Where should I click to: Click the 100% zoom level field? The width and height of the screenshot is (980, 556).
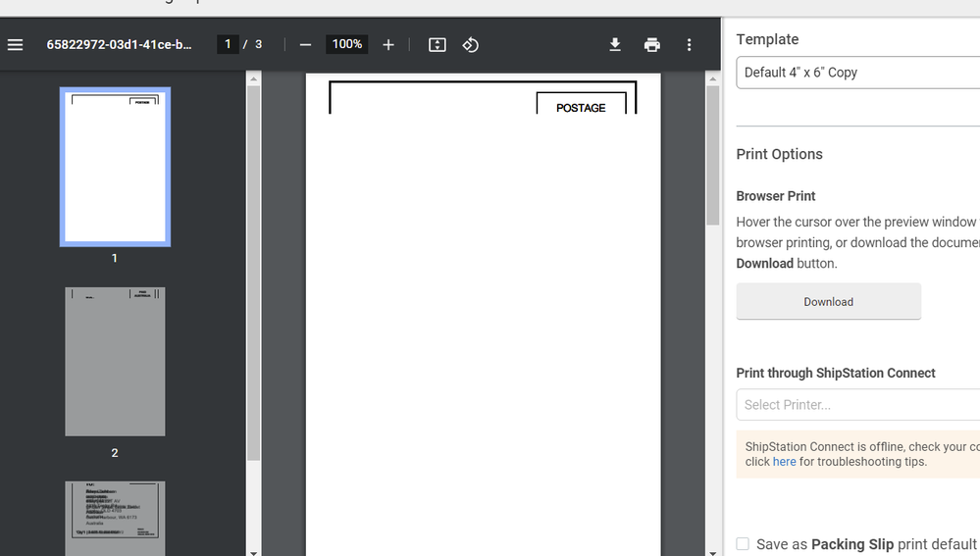346,44
